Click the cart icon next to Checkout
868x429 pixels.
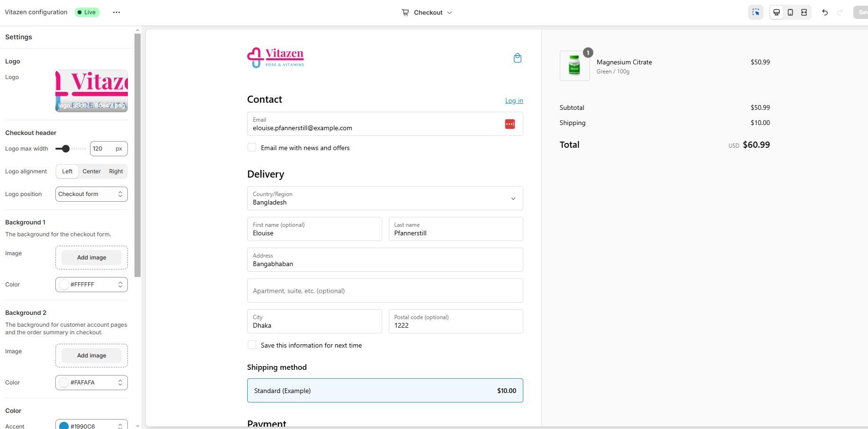(405, 12)
